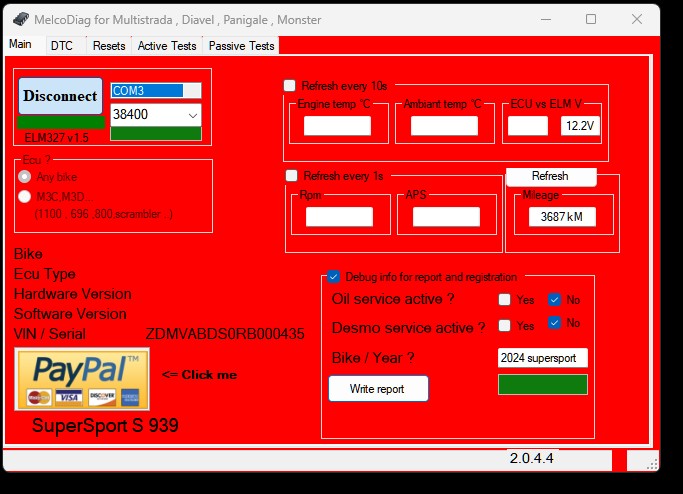Click the Ecu Type label
This screenshot has width=683, height=494.
pyautogui.click(x=45, y=274)
